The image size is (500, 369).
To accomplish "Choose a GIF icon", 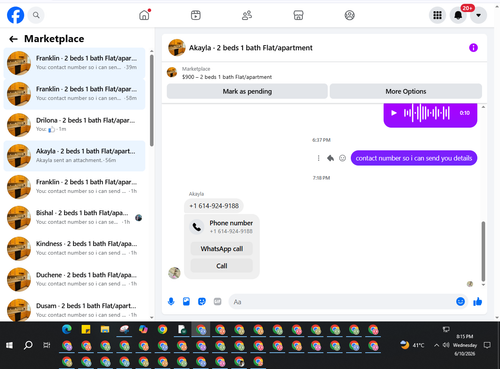I will [x=217, y=302].
